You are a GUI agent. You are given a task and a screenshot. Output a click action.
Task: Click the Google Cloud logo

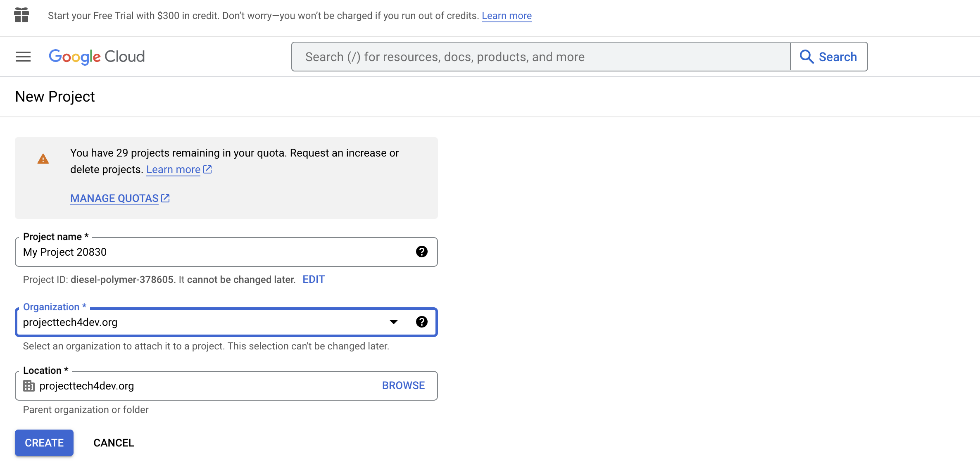(x=97, y=57)
